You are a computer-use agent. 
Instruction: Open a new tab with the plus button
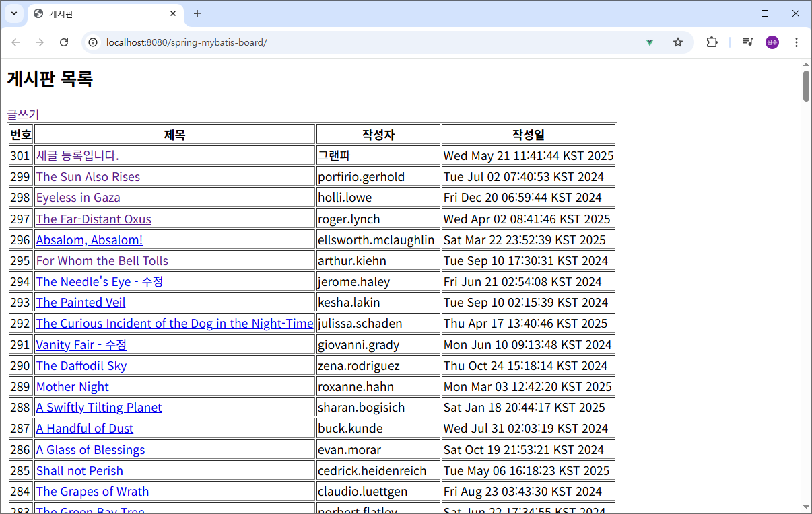click(x=195, y=13)
